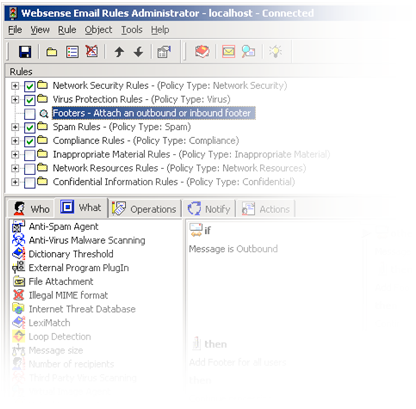This screenshot has width=416, height=409.
Task: Expand the Confidential Information Rules node
Action: pos(14,182)
